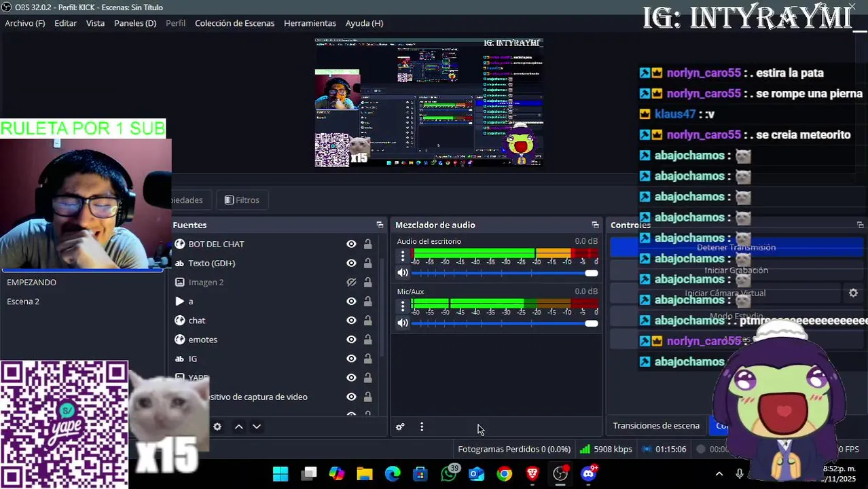Screen dimensions: 868x489
Task: Open WhatsApp from the taskbar
Action: 449,473
